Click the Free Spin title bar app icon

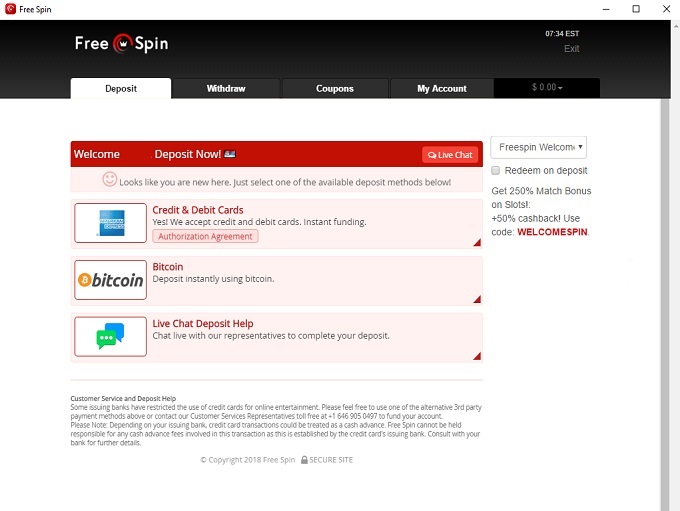(x=10, y=9)
